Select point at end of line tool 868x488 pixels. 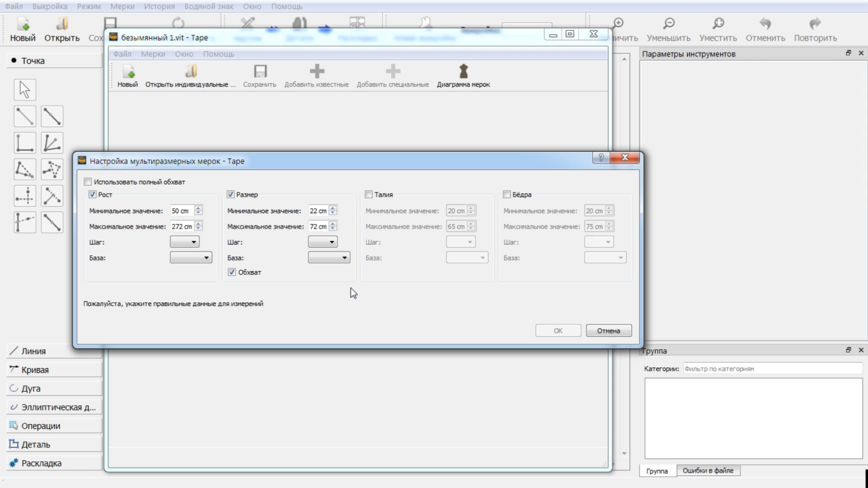25,117
